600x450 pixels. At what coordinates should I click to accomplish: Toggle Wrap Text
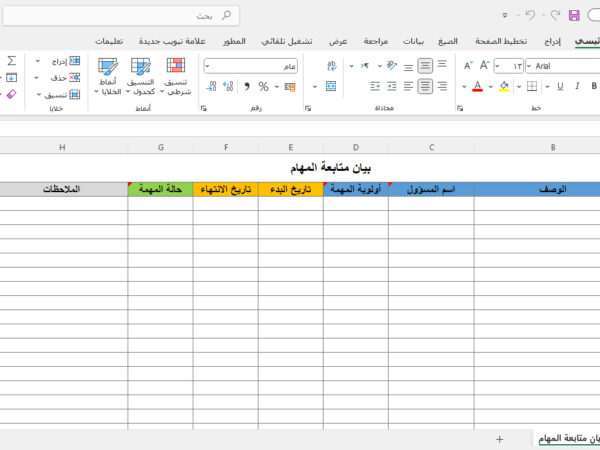tap(332, 66)
